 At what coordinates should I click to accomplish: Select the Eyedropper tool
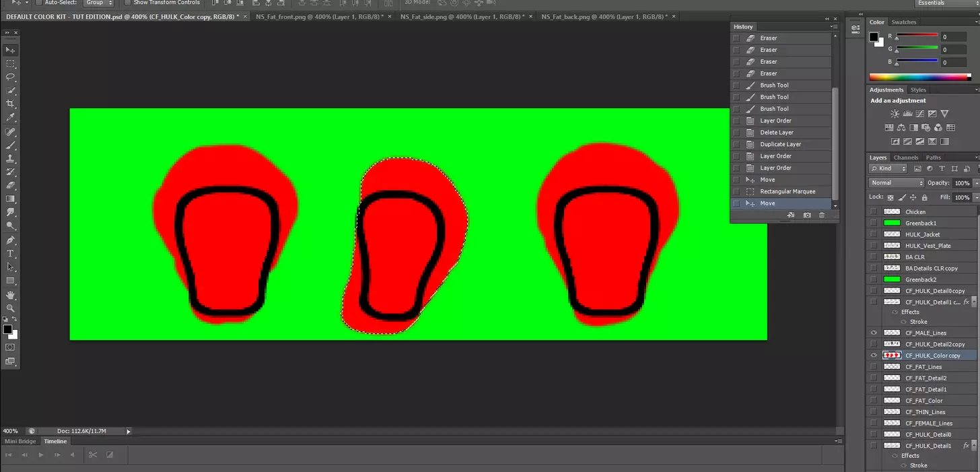click(x=10, y=117)
